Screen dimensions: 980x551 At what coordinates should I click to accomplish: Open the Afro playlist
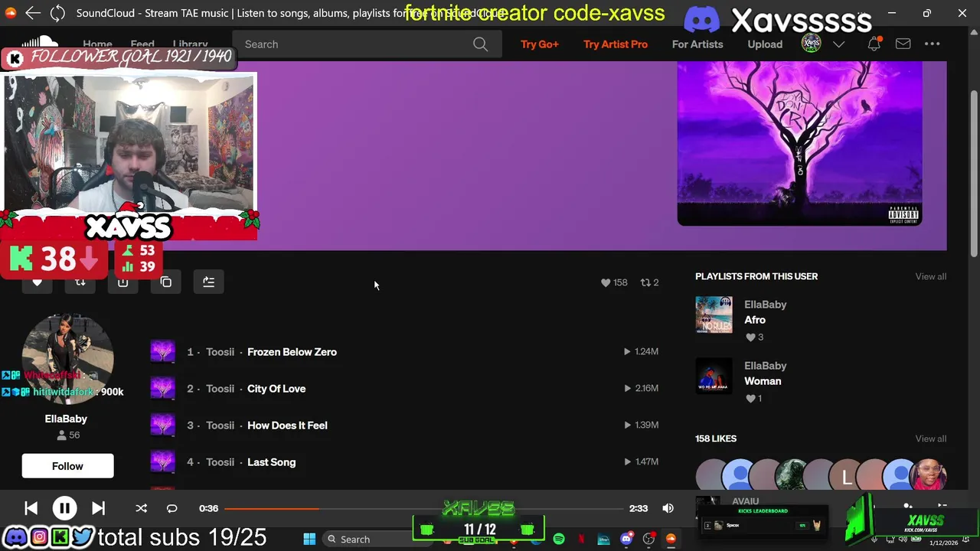click(x=754, y=320)
